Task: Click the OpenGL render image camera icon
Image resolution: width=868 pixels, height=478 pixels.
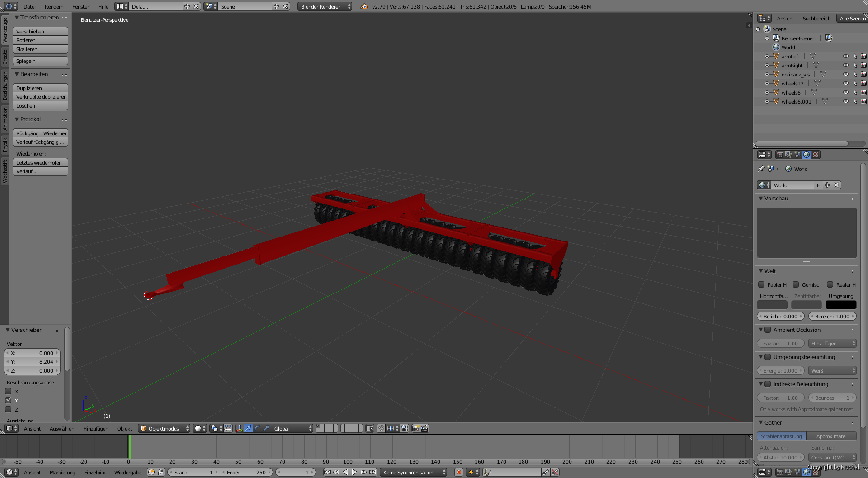Action: point(415,428)
